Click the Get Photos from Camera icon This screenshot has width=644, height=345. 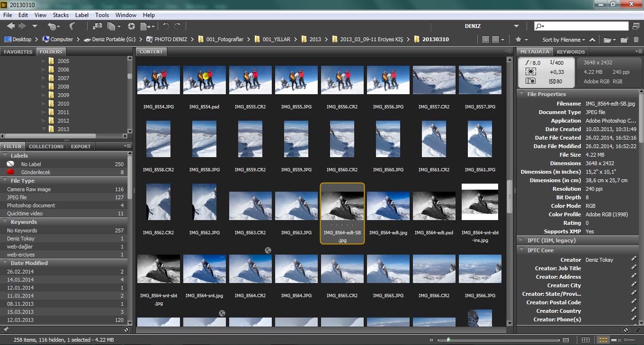97,27
